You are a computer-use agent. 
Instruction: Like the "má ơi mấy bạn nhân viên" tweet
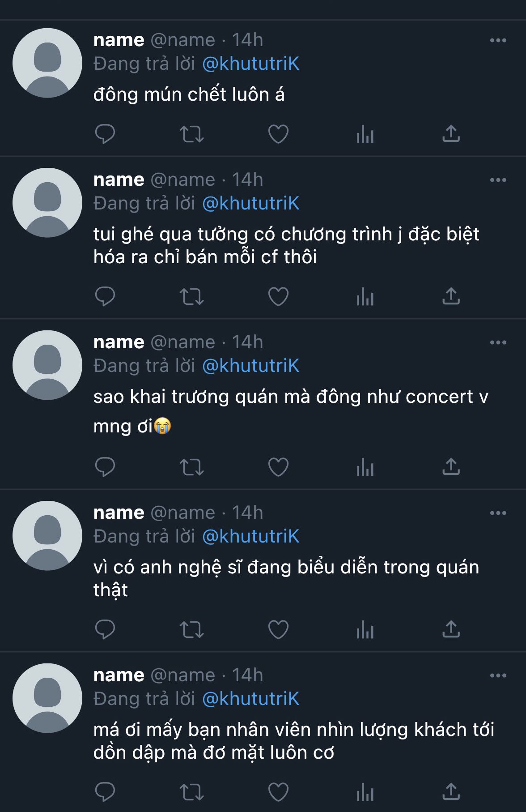(278, 792)
